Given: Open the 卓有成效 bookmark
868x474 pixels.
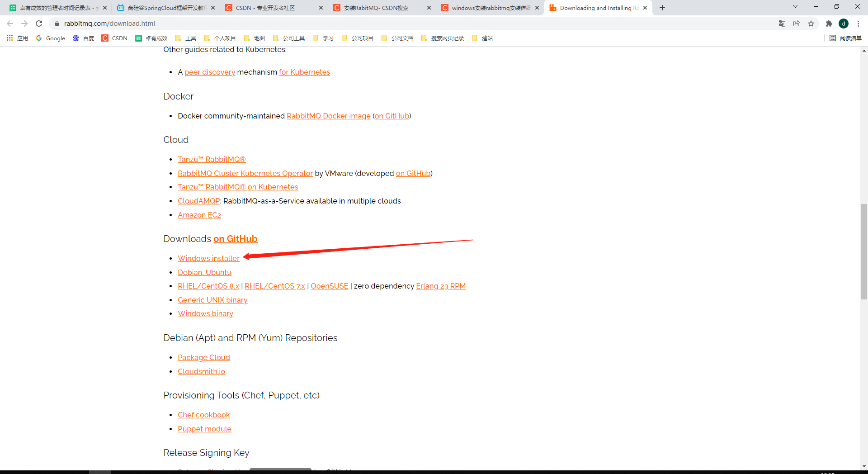Looking at the screenshot, I should [151, 38].
